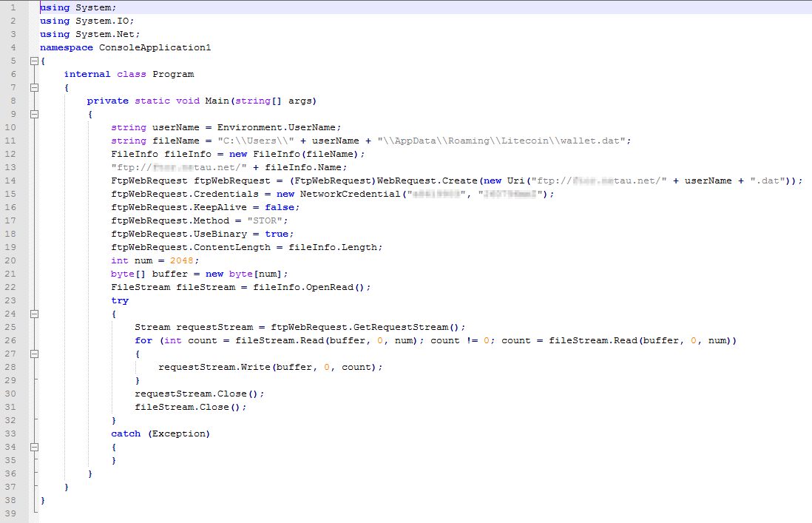Collapse the catch block fold marker on line 34

point(34,447)
